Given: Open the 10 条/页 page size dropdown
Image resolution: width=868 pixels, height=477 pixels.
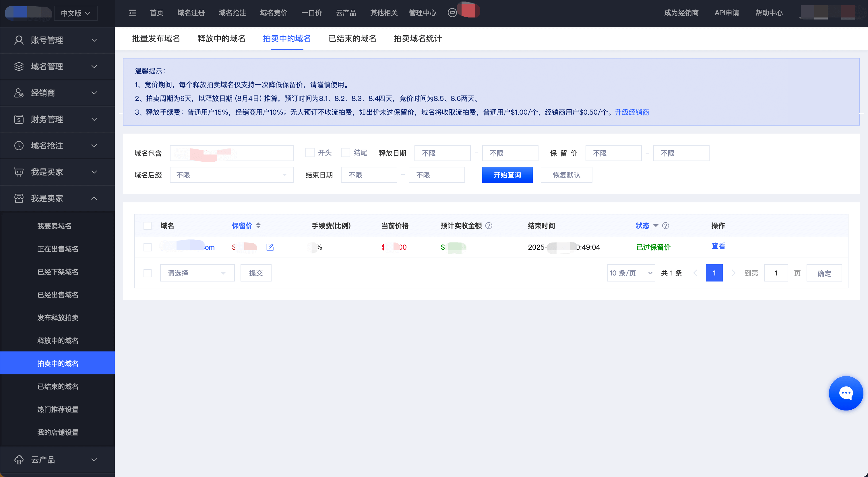Looking at the screenshot, I should (630, 273).
